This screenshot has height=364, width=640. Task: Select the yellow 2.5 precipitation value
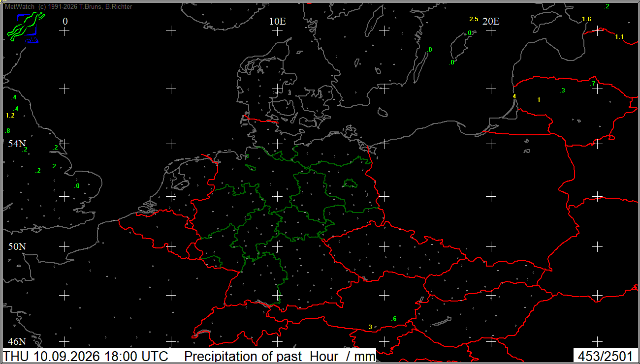474,19
